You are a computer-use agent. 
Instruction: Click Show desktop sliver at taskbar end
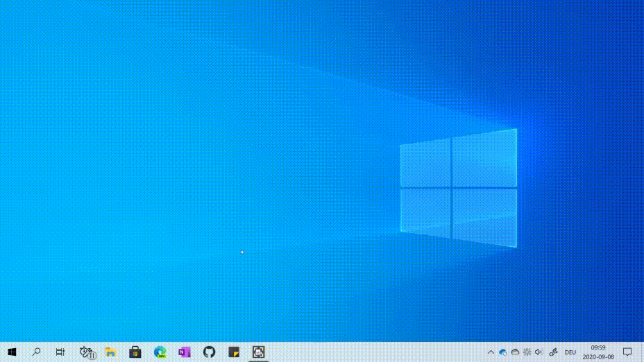642,352
